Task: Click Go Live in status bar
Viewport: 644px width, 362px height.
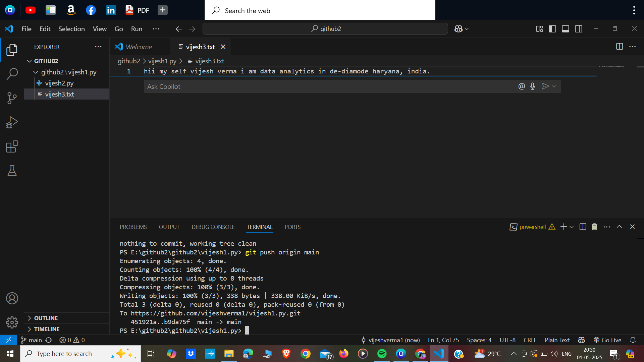Action: [x=607, y=340]
